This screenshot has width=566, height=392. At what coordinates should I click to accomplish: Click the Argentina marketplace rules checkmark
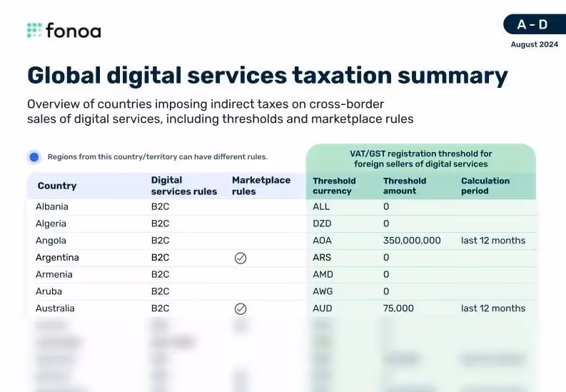click(241, 258)
